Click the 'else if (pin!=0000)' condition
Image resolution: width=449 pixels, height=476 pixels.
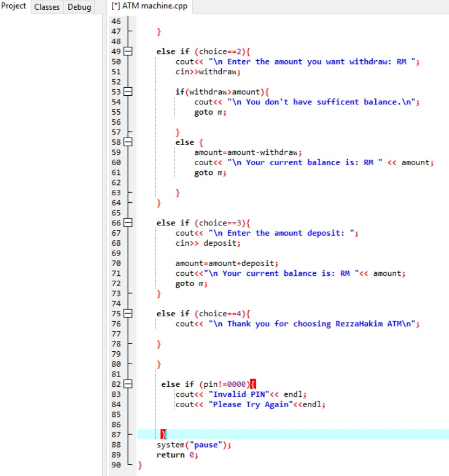pos(205,384)
